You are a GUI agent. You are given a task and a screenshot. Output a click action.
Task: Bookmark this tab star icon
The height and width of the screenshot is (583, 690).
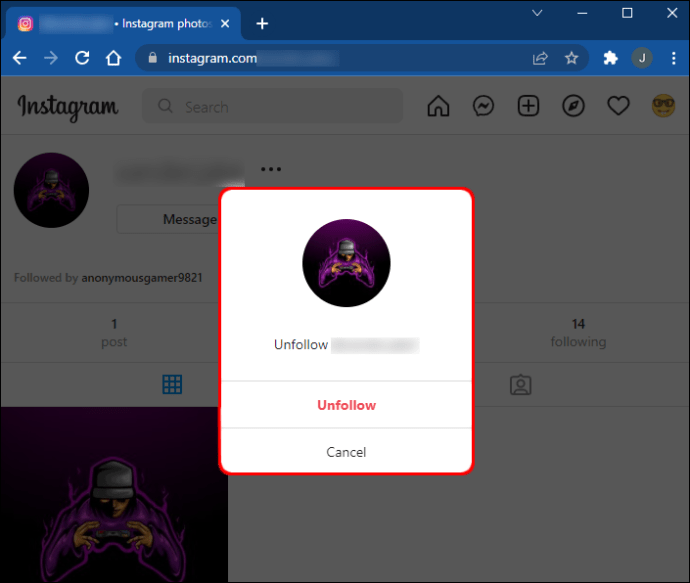coord(571,58)
